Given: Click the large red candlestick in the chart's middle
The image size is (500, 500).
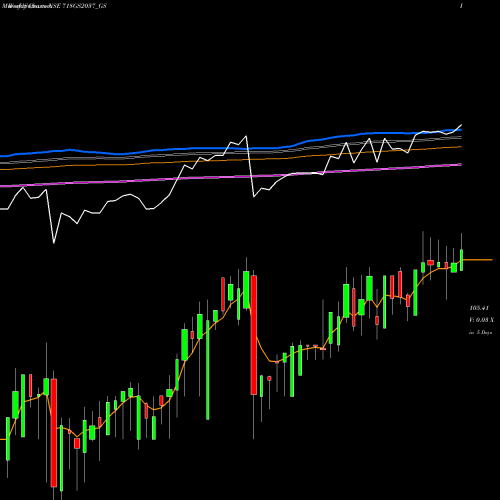Looking at the screenshot, I should [254, 335].
